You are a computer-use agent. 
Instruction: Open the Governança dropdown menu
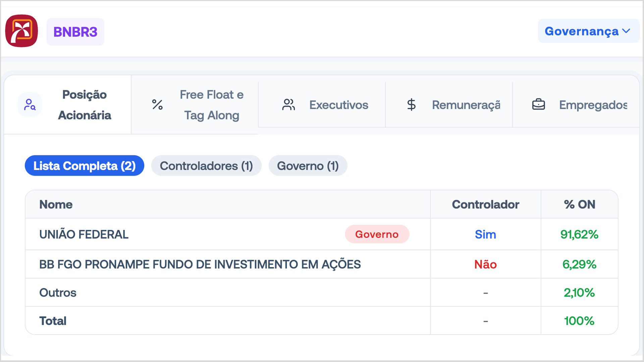588,31
